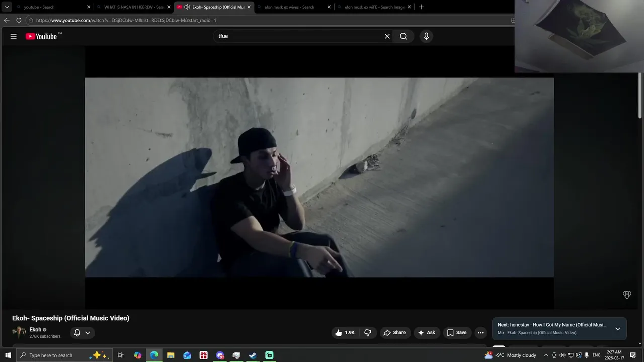Open Steam from the taskbar
Viewport: 644px width, 362px height.
(x=253, y=355)
